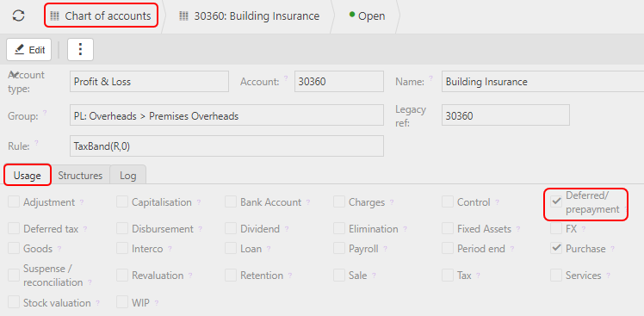Toggle the Control checkbox

[448, 201]
